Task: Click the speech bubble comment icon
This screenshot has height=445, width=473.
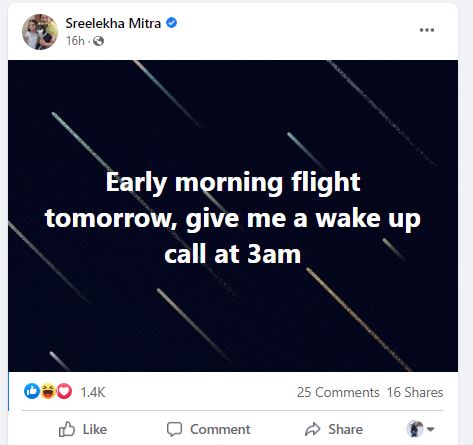Action: point(174,429)
